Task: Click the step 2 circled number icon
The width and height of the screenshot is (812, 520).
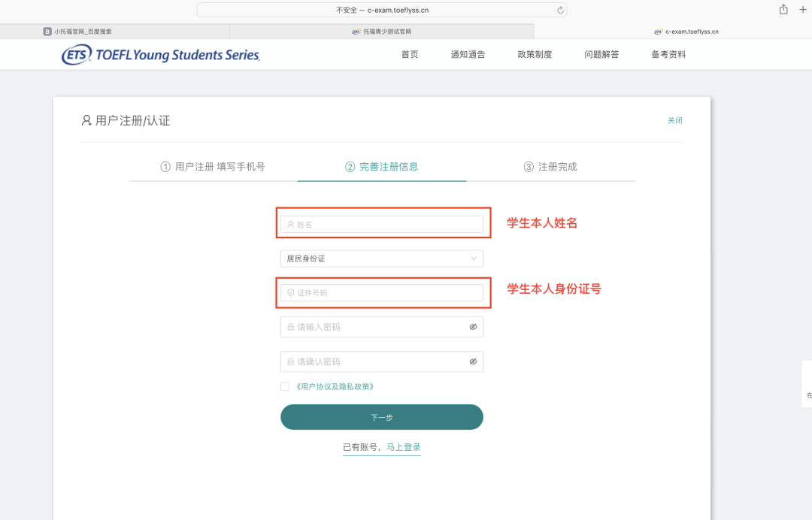Action: point(350,167)
